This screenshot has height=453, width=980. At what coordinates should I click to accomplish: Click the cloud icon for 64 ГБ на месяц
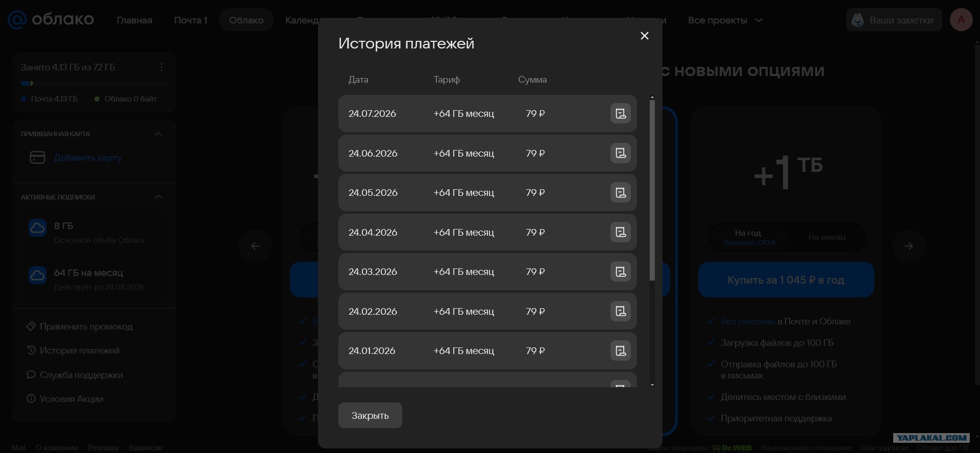(38, 275)
